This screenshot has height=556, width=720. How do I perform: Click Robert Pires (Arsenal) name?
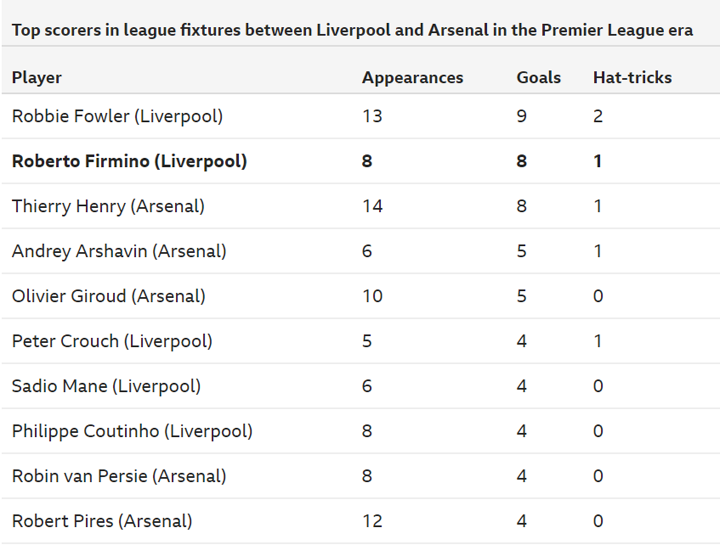pos(102,521)
